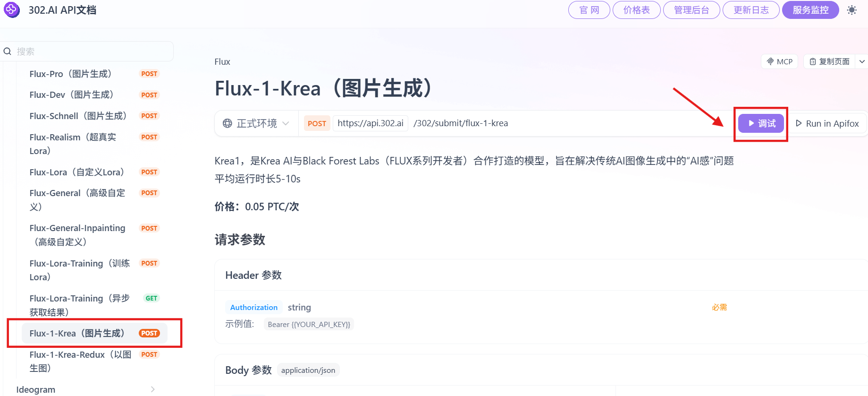Screen dimensions: 868x396
Task: Click the Flux breadcrumb text
Action: point(222,61)
